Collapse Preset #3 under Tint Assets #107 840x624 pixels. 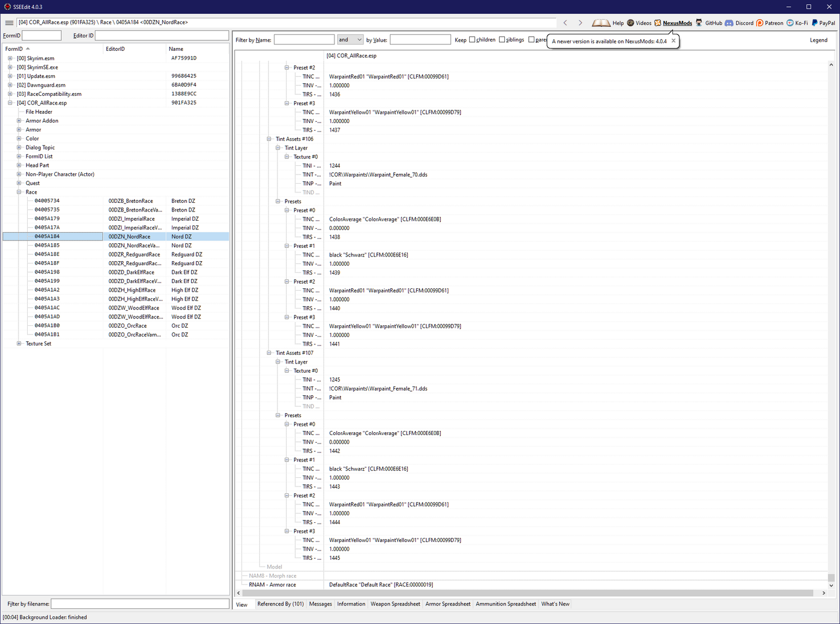pos(287,531)
